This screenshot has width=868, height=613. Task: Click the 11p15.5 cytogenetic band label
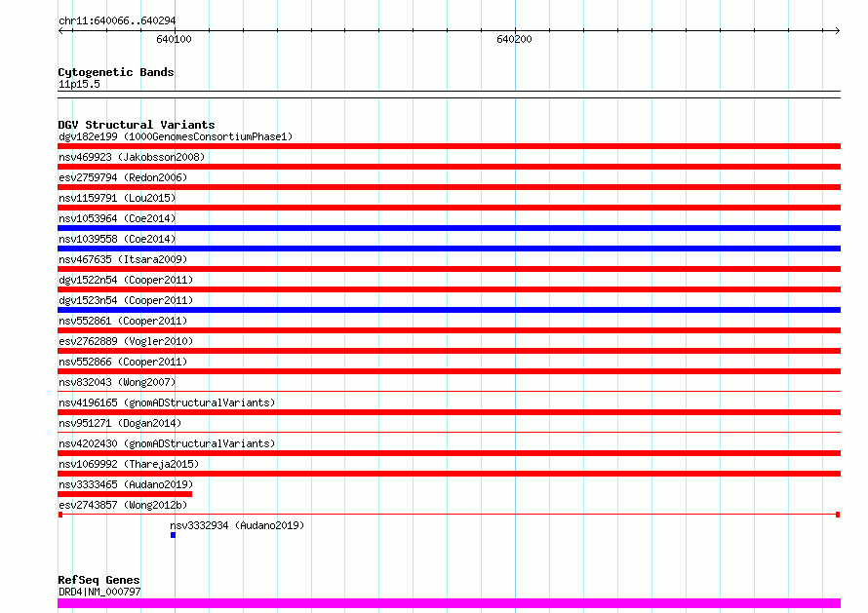click(79, 84)
